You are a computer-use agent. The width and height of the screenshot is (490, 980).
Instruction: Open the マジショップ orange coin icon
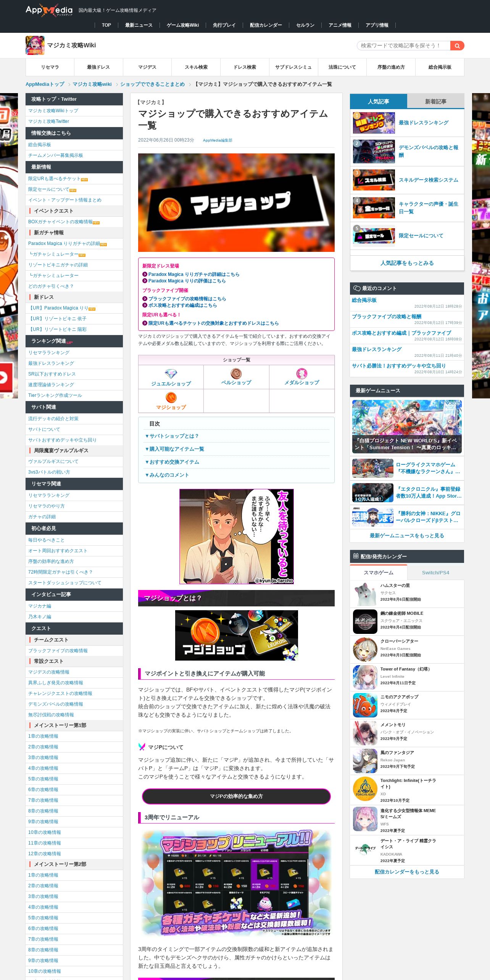tap(171, 398)
